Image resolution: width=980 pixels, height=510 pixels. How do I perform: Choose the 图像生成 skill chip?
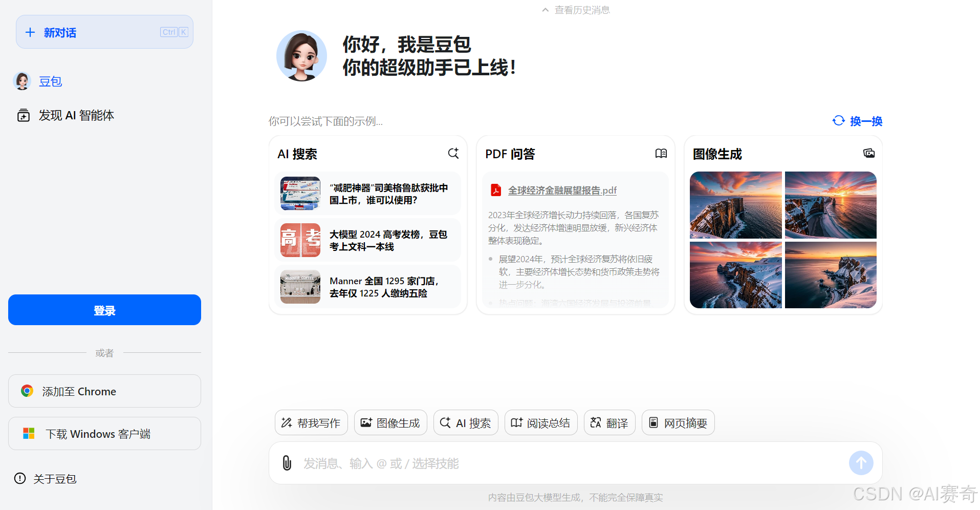click(390, 422)
